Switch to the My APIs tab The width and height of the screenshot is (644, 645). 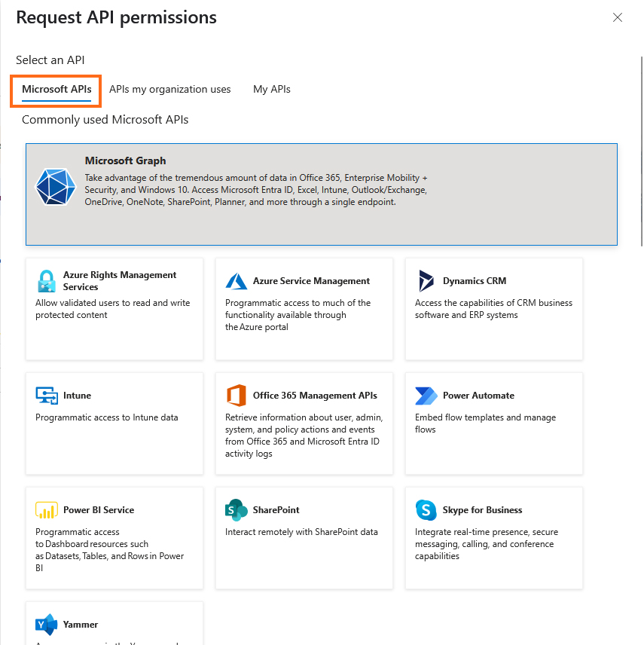click(x=272, y=89)
